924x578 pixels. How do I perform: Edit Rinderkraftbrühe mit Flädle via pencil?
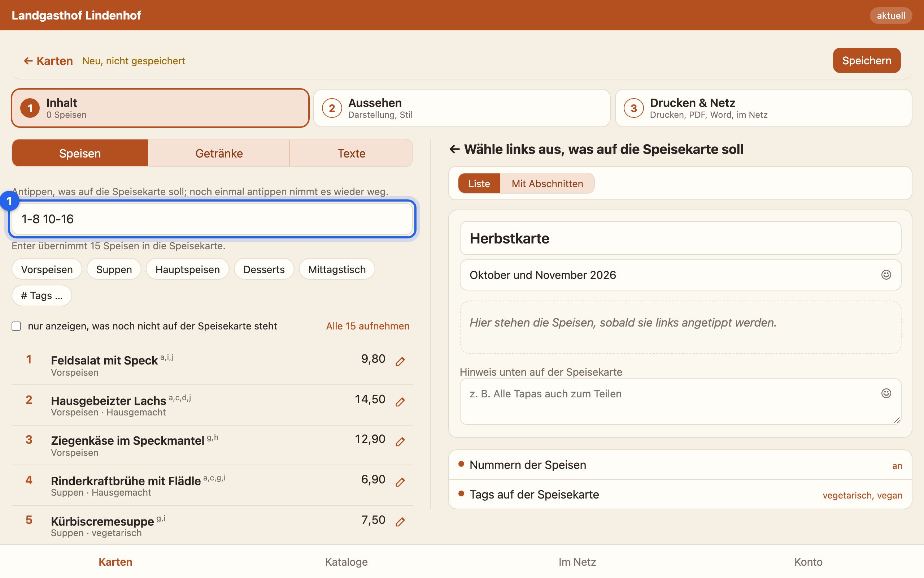pos(400,482)
